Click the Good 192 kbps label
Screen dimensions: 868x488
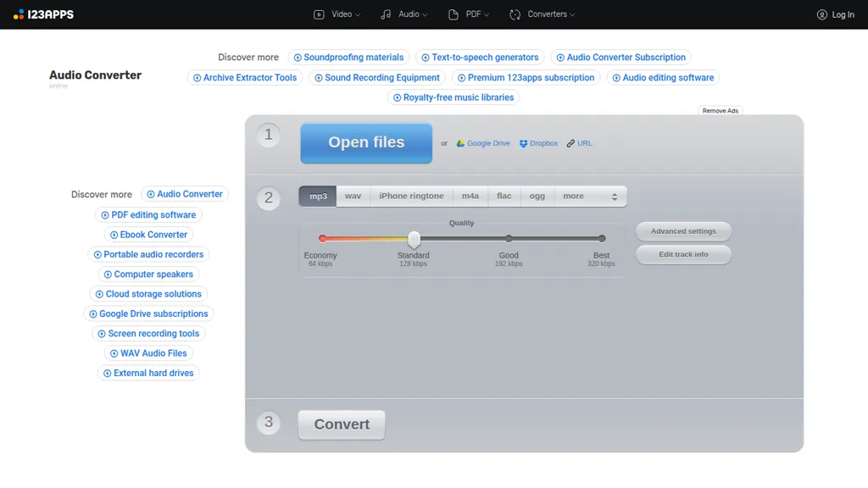509,259
